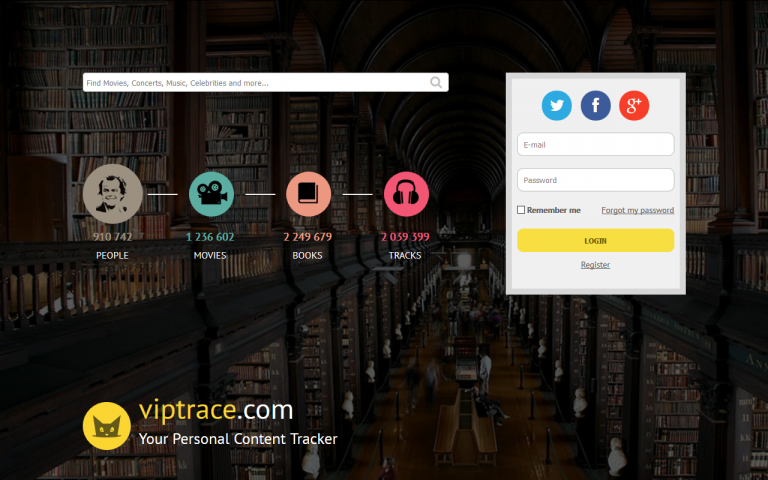This screenshot has width=768, height=480.
Task: Open the Register link
Action: pos(595,265)
